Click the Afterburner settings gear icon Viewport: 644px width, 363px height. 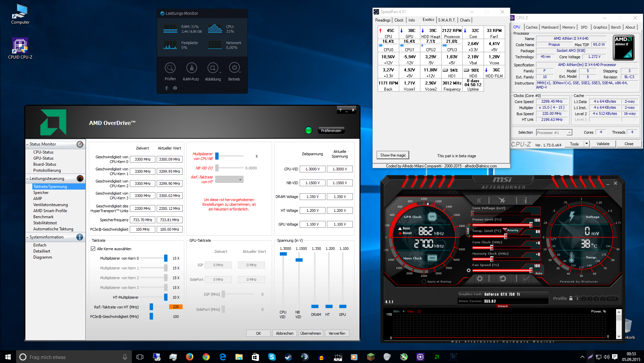[x=480, y=278]
